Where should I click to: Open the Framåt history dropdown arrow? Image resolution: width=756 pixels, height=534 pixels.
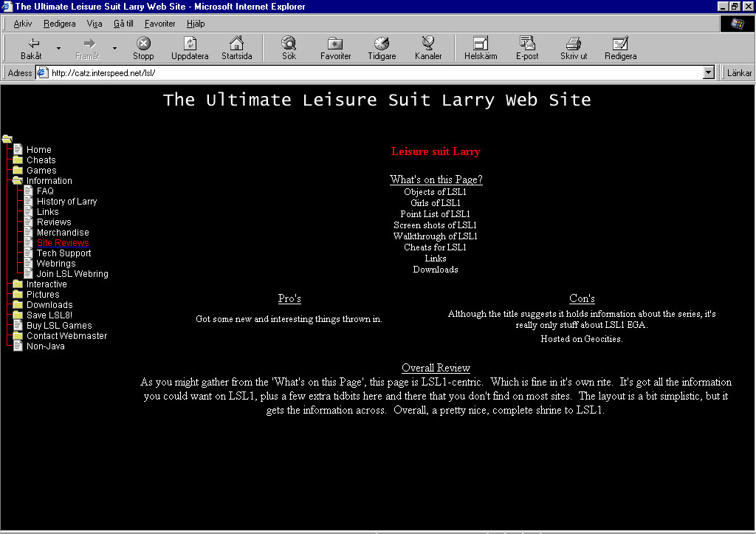(x=114, y=48)
